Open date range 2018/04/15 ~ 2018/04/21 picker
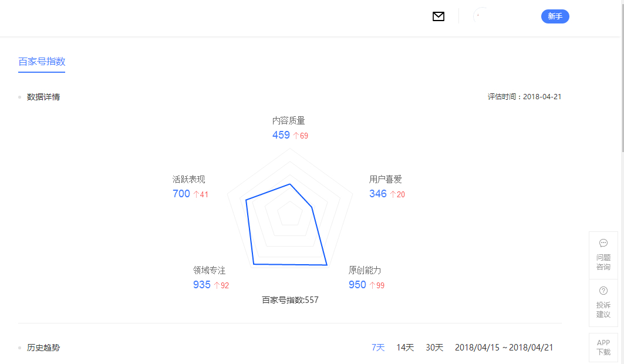 [504, 348]
